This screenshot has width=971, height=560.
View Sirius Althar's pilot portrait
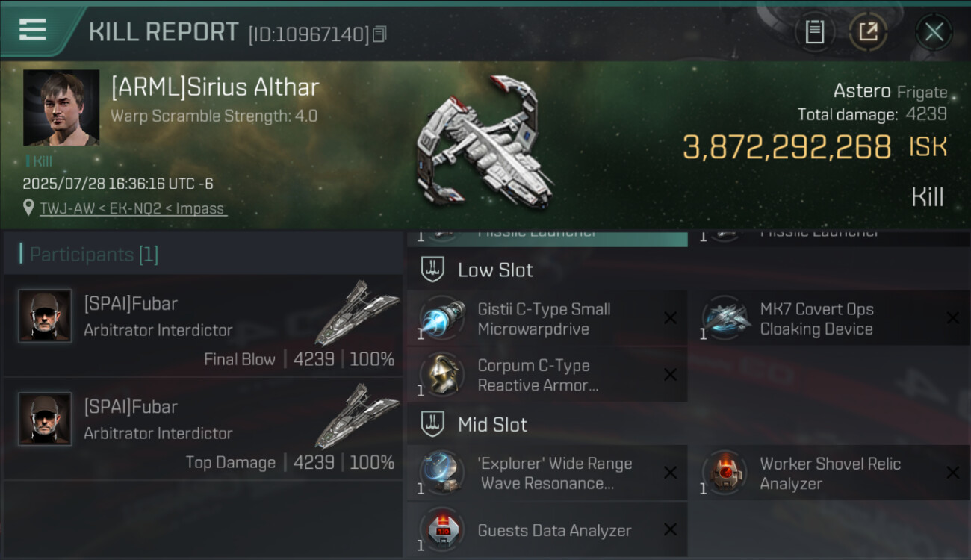(x=61, y=108)
